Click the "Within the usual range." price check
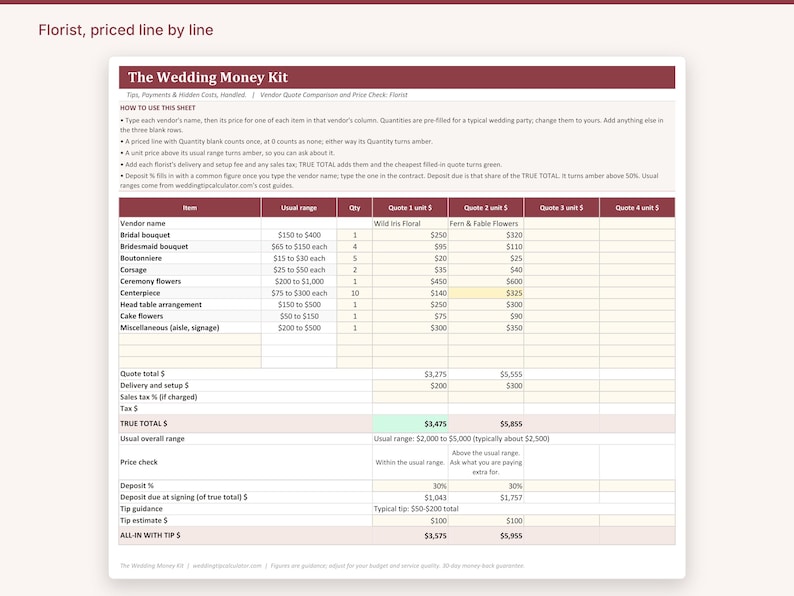Screen dimensions: 794x596 (410, 462)
